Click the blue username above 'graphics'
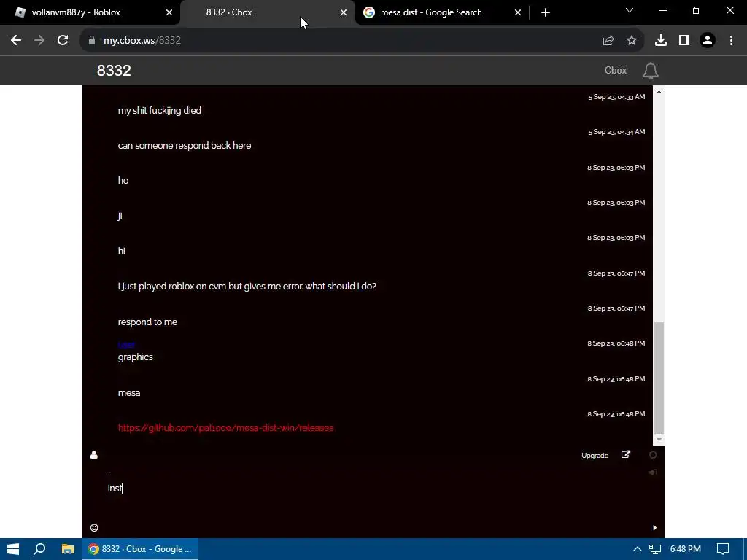Screen dimensions: 747x560 tap(127, 345)
